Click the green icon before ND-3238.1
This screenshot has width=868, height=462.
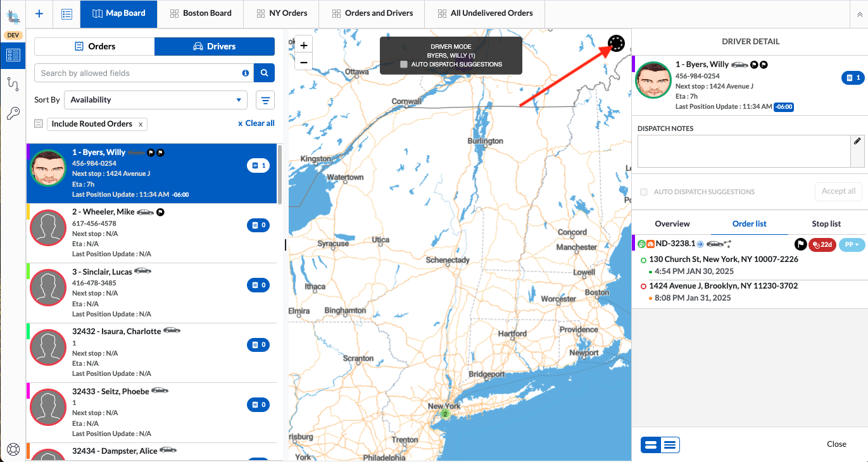coord(641,244)
